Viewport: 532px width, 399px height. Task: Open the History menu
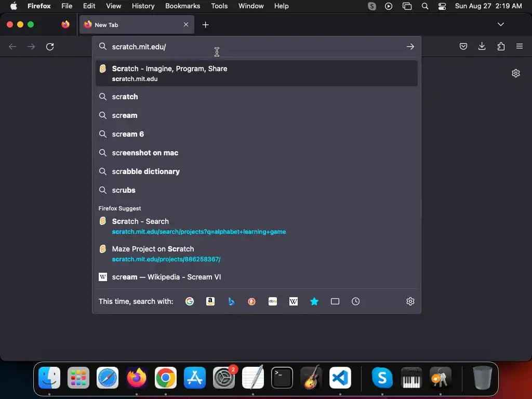[x=143, y=6]
